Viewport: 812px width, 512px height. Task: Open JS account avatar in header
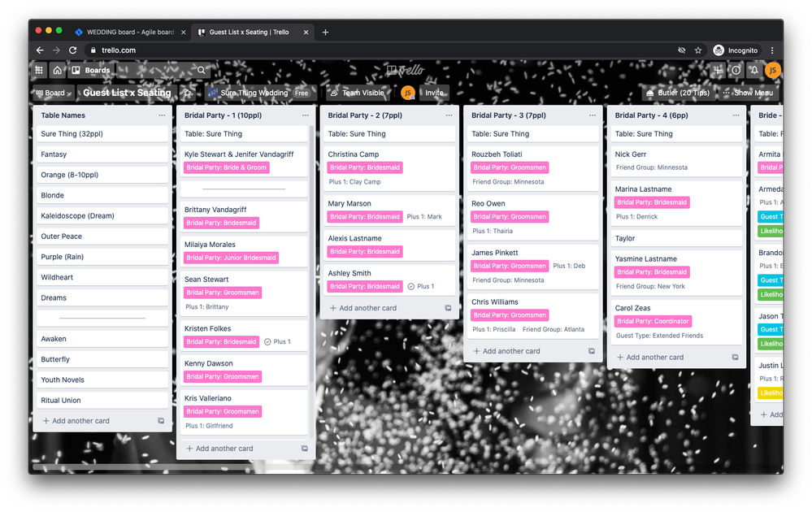coord(773,70)
